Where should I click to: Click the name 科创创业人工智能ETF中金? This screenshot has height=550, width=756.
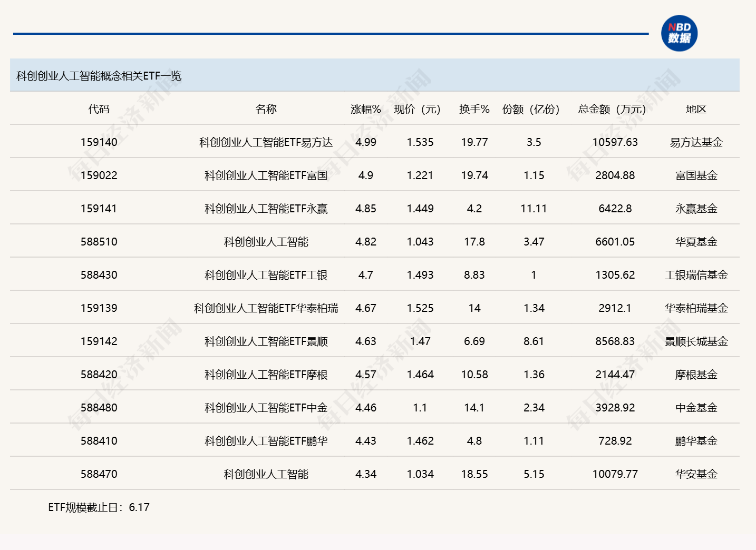click(x=266, y=408)
